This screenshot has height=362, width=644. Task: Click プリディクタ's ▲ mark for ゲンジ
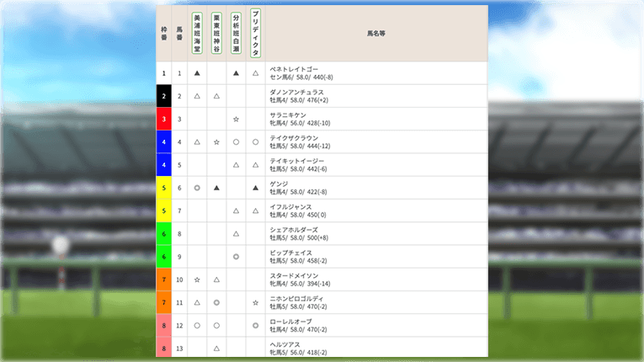tap(255, 188)
